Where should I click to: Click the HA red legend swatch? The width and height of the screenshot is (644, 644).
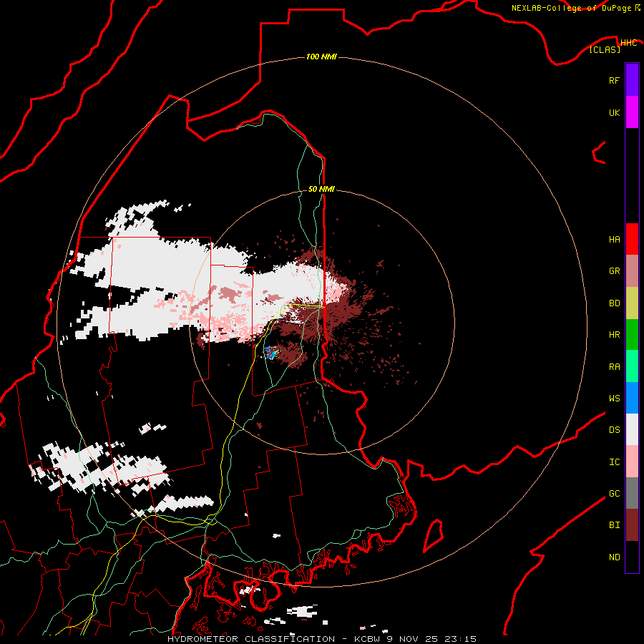tap(632, 239)
